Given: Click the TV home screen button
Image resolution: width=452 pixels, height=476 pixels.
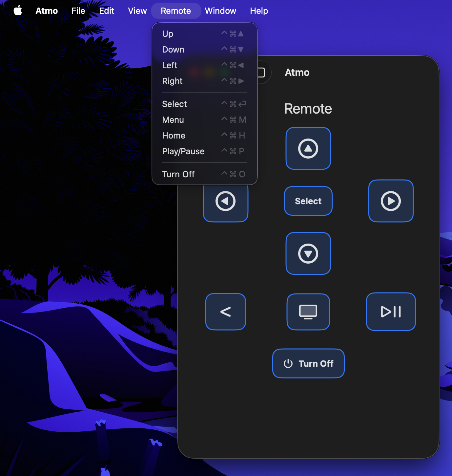Looking at the screenshot, I should pyautogui.click(x=308, y=312).
